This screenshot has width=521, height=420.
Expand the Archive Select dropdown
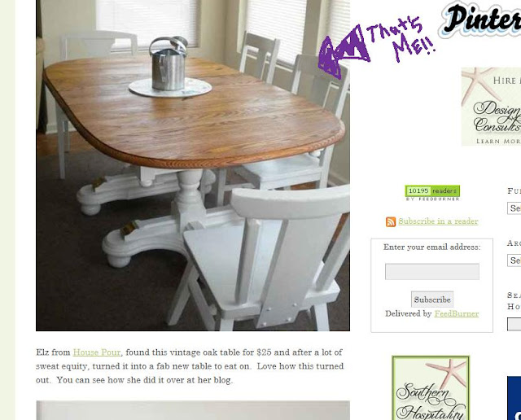pos(514,260)
